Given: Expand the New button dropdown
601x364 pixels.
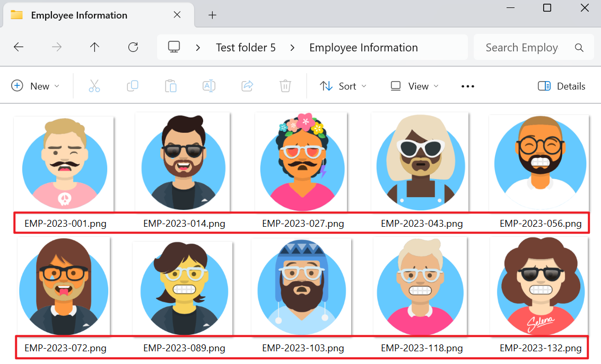Looking at the screenshot, I should tap(57, 85).
